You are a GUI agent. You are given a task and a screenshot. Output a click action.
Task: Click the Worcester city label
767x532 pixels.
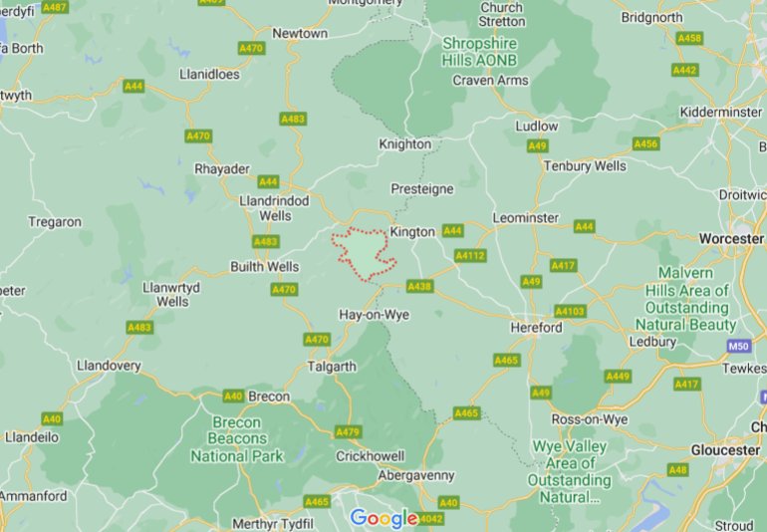pyautogui.click(x=731, y=239)
